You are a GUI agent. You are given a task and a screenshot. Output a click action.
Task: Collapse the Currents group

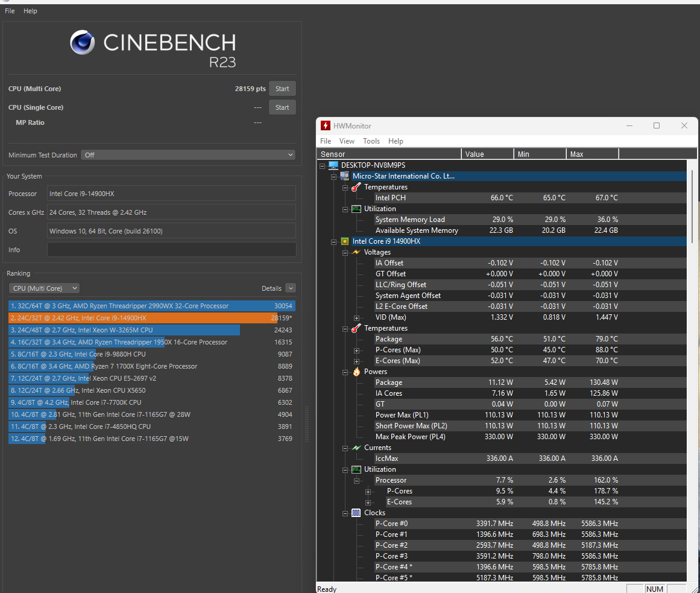(x=345, y=448)
